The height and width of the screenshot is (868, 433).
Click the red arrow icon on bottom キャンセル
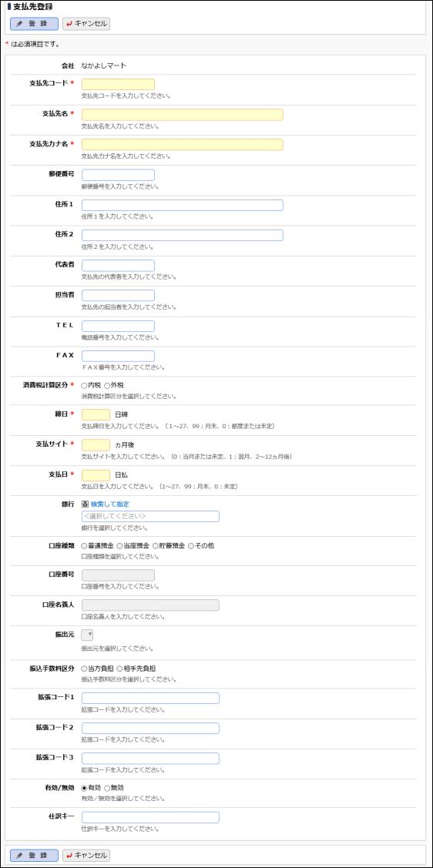tap(69, 855)
